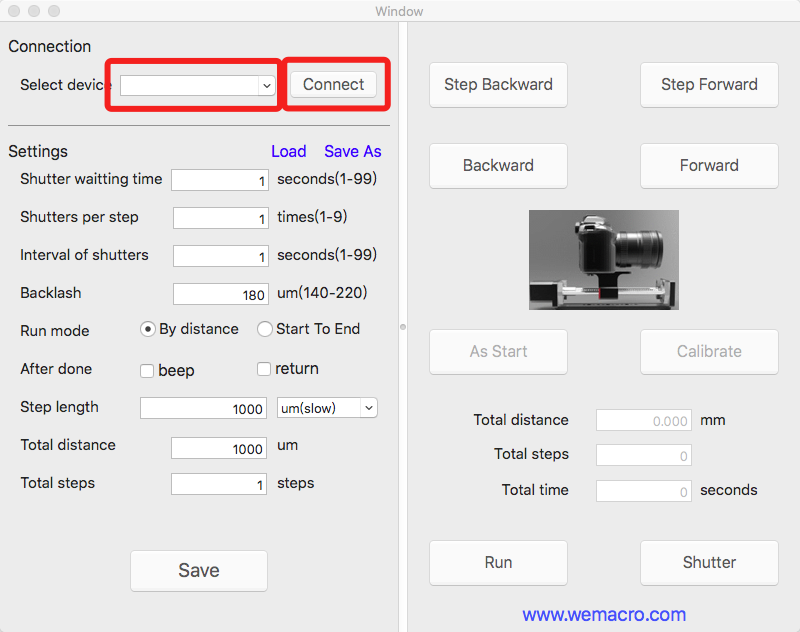Focus the Interval of shutters field
800x632 pixels.
coord(220,256)
